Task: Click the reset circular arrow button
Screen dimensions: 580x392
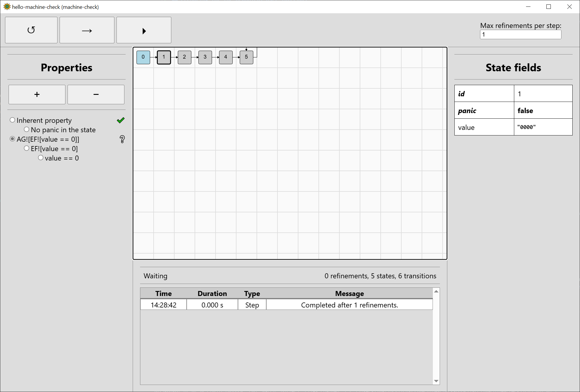Action: click(x=31, y=30)
